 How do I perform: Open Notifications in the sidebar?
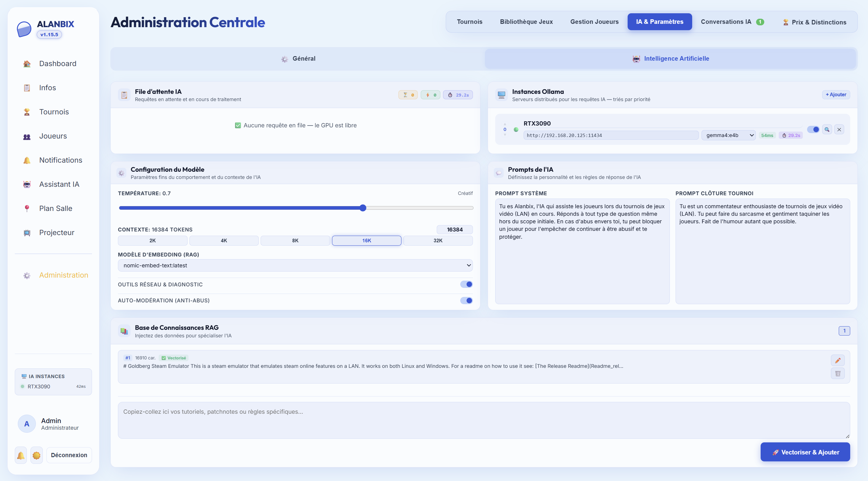coord(53,160)
